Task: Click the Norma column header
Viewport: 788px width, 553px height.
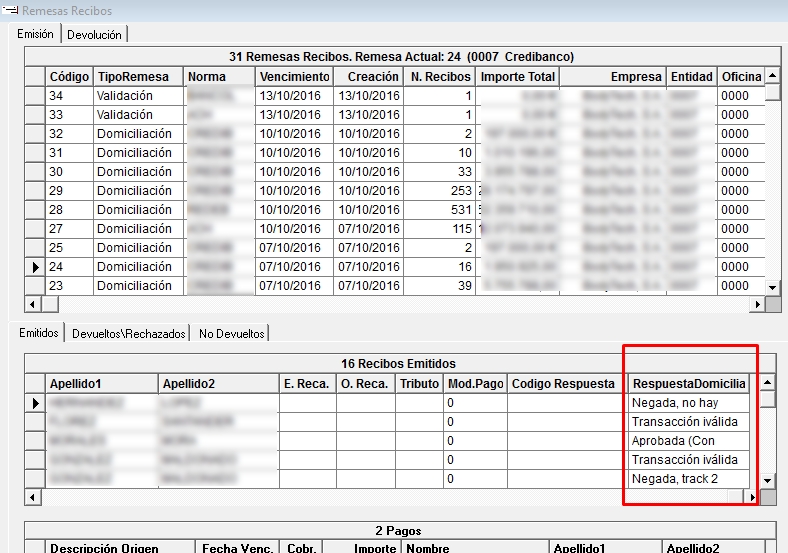Action: (220, 76)
